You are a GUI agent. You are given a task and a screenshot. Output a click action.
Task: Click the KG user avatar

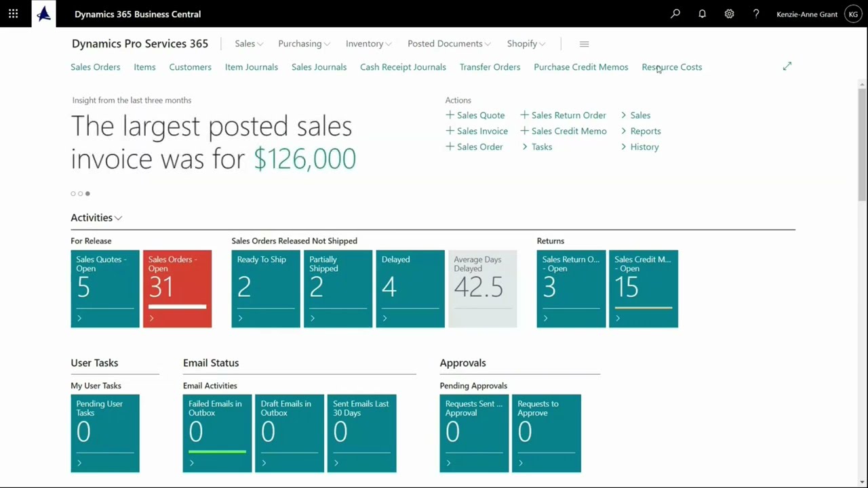[x=853, y=14]
